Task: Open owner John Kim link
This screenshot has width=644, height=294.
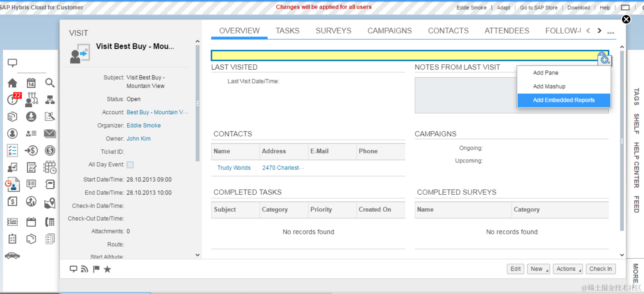Action: [x=138, y=138]
